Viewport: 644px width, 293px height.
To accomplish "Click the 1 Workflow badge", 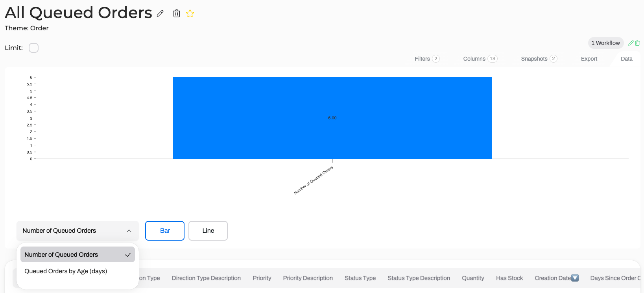I will [606, 43].
